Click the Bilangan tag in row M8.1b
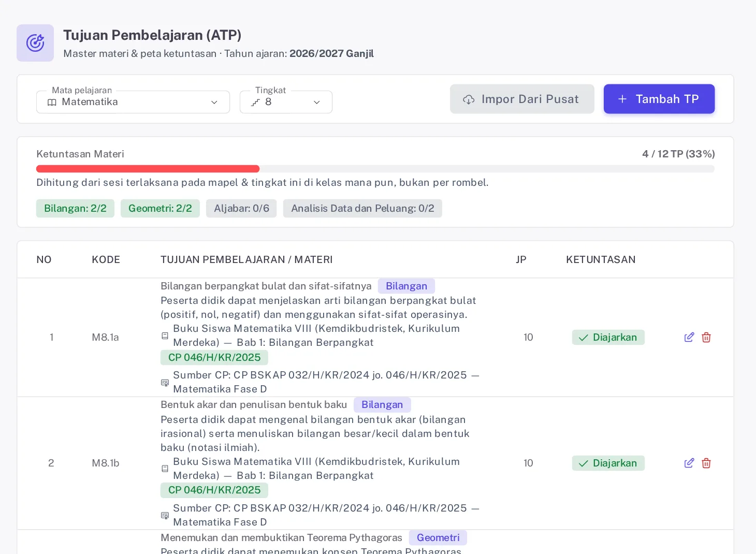This screenshot has width=756, height=554. tap(382, 404)
